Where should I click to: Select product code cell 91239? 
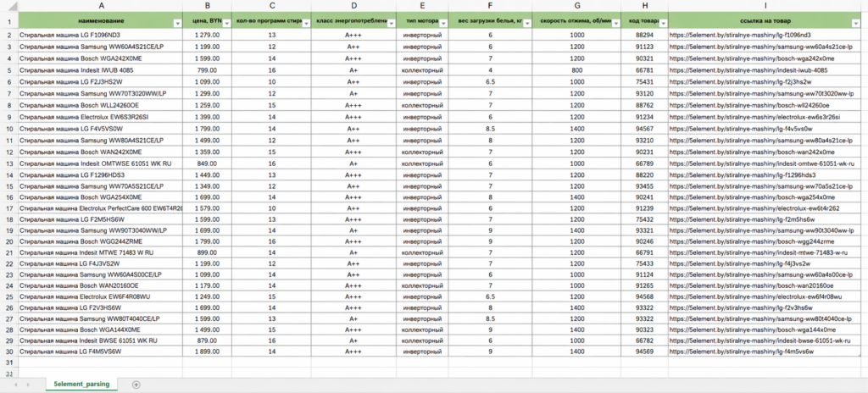click(x=644, y=208)
